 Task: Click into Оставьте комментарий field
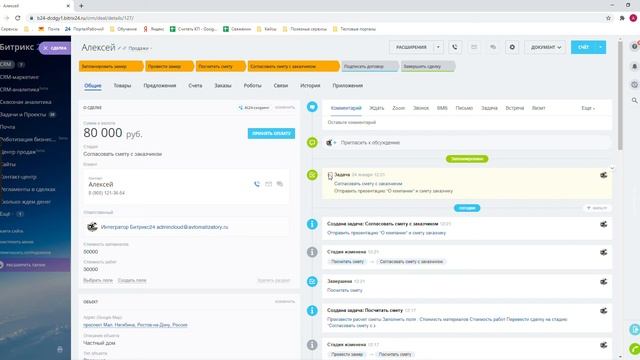tap(467, 122)
